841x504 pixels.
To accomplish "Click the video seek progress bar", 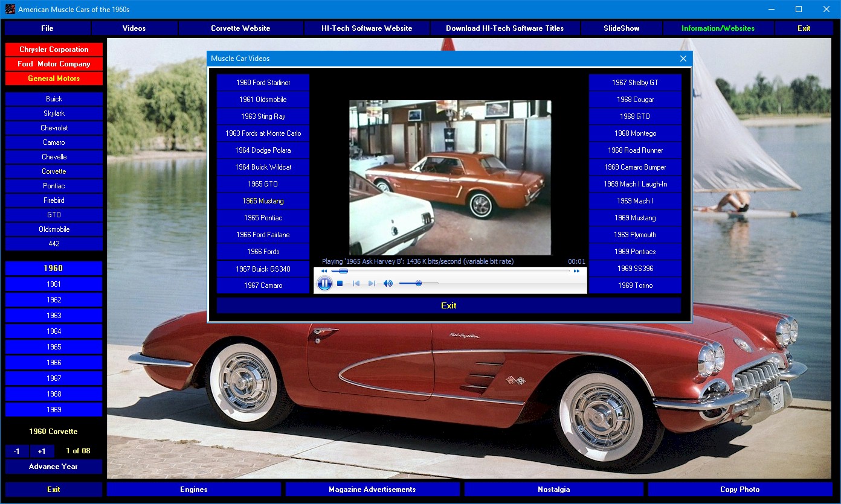I will click(450, 271).
